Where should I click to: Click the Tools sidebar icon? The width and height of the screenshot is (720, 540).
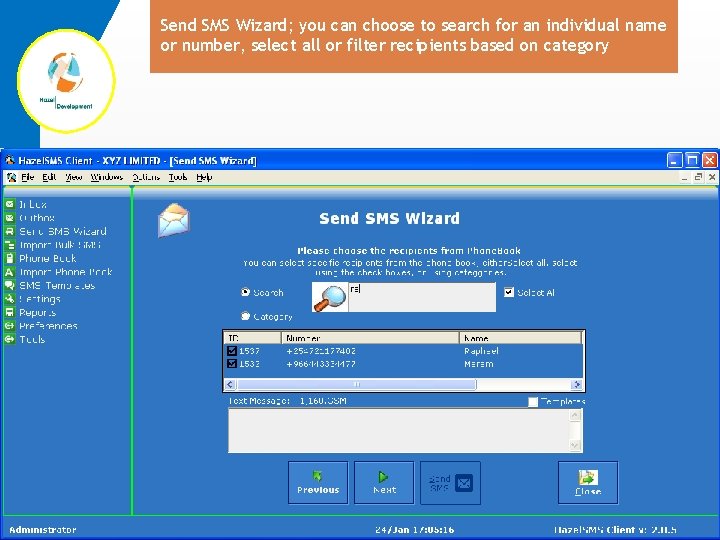(10, 339)
